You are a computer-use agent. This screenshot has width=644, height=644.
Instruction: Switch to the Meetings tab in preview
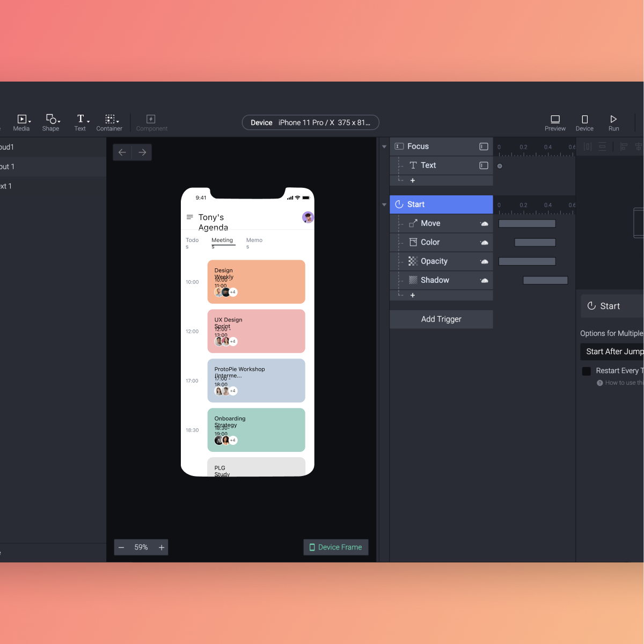point(223,243)
